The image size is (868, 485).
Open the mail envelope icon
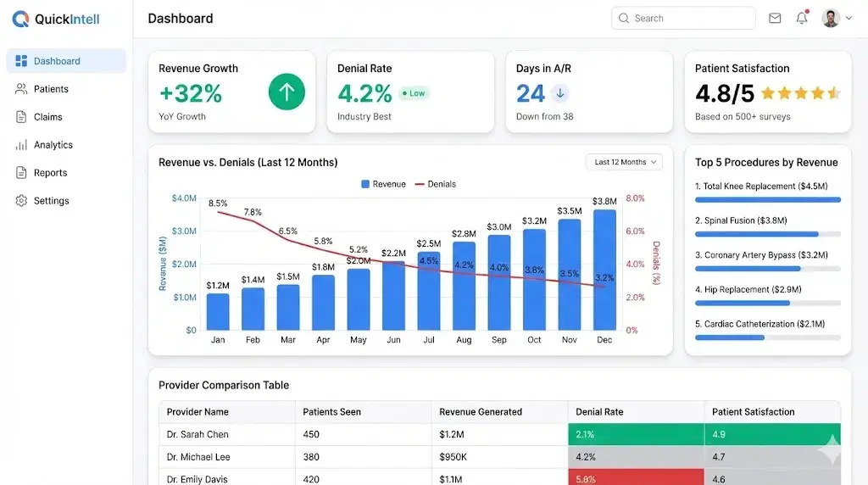point(775,19)
